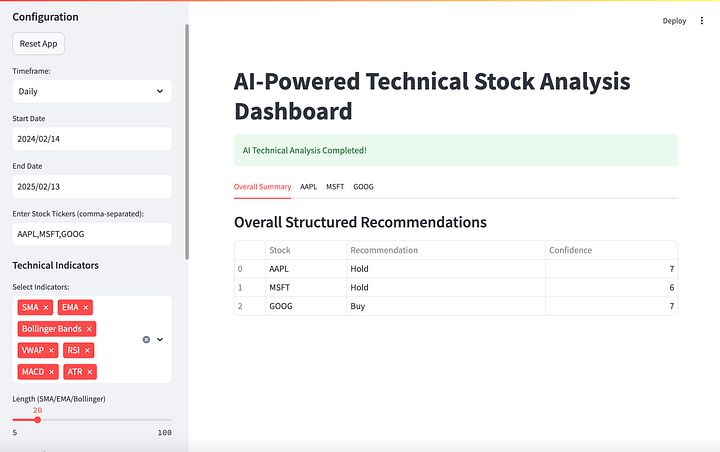Select the GOOG cell in table

306,306
